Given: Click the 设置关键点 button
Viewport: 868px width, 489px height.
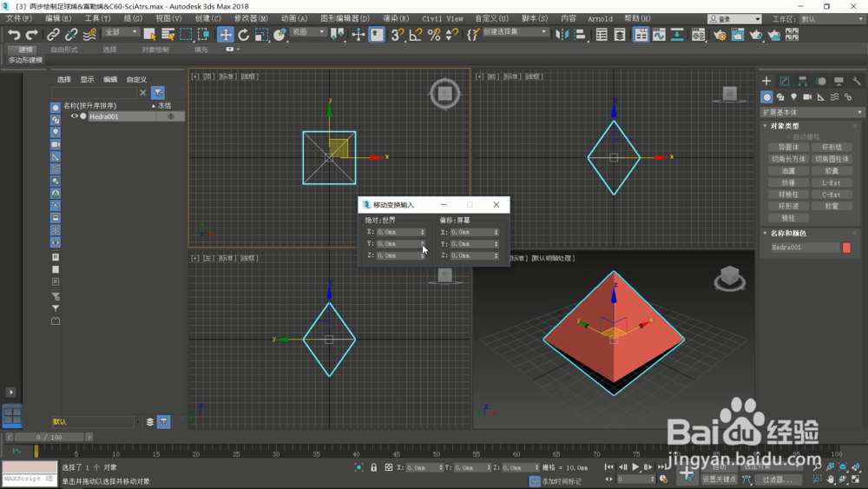Looking at the screenshot, I should pos(719,479).
